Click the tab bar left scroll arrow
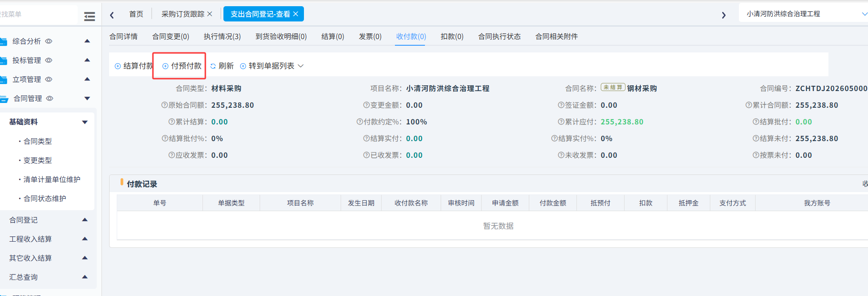Viewport: 868px width, 296px height. tap(112, 15)
